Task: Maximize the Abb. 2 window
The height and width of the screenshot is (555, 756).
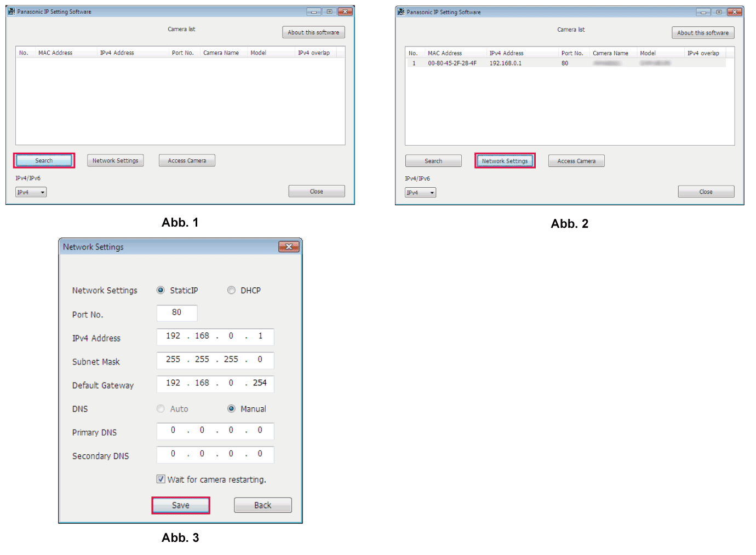Action: 719,12
